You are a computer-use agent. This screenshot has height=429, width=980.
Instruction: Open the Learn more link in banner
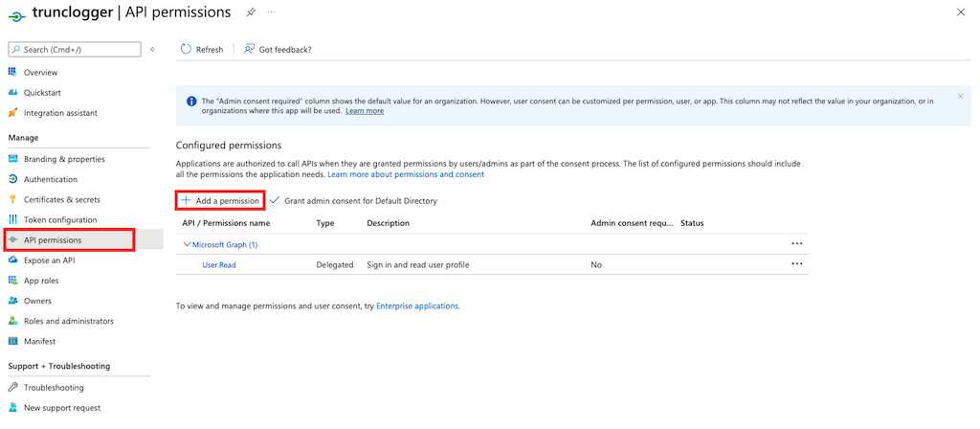click(365, 111)
